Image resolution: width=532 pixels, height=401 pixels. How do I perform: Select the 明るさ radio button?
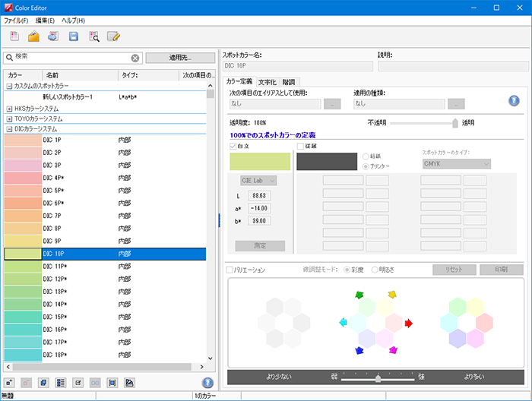375,270
